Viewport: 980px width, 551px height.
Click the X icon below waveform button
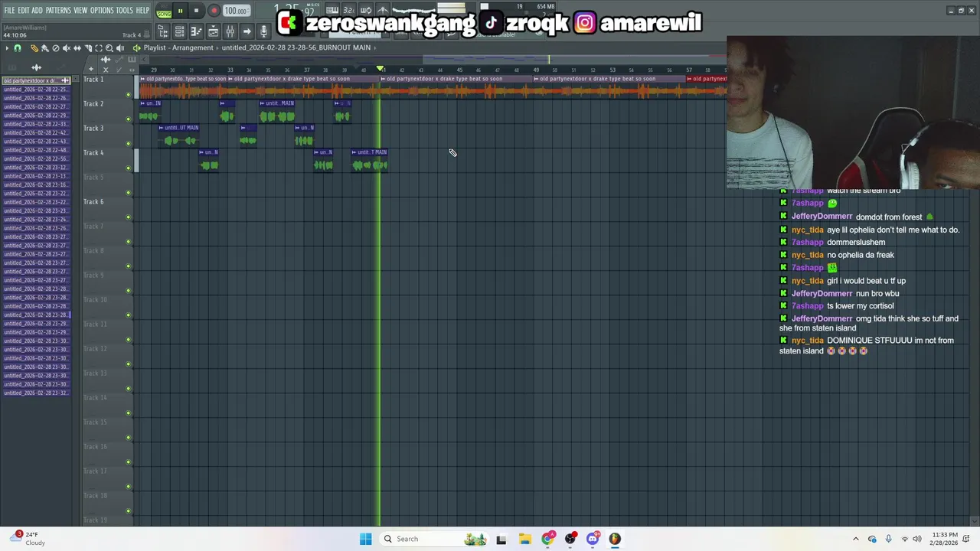[106, 70]
